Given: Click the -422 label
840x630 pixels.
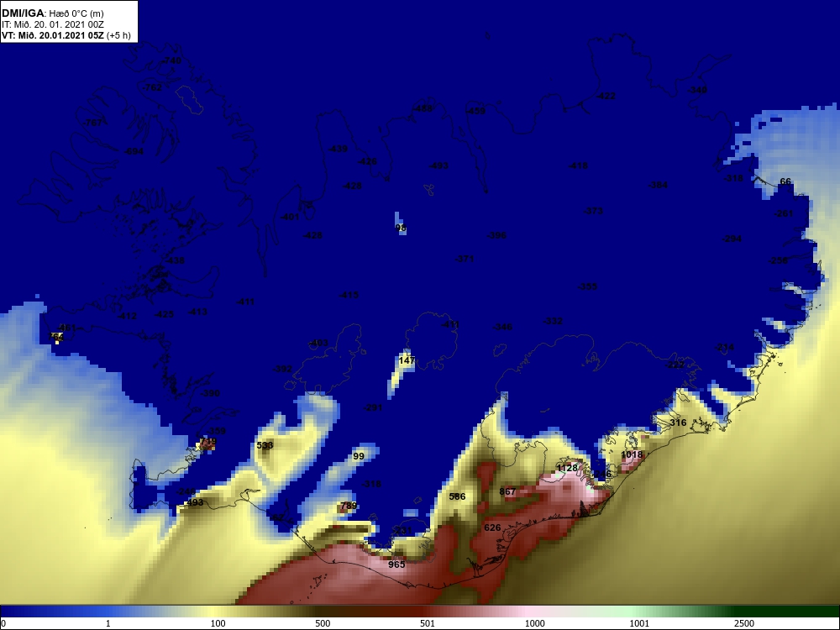Looking at the screenshot, I should (606, 96).
